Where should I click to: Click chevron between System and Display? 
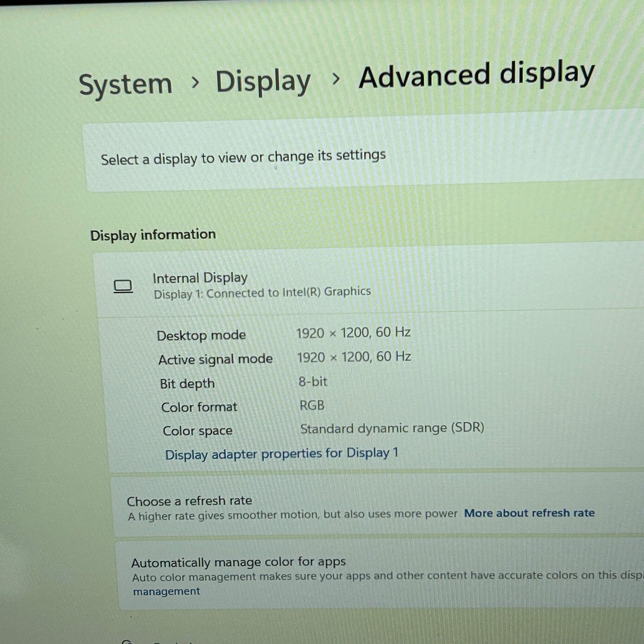pyautogui.click(x=195, y=83)
